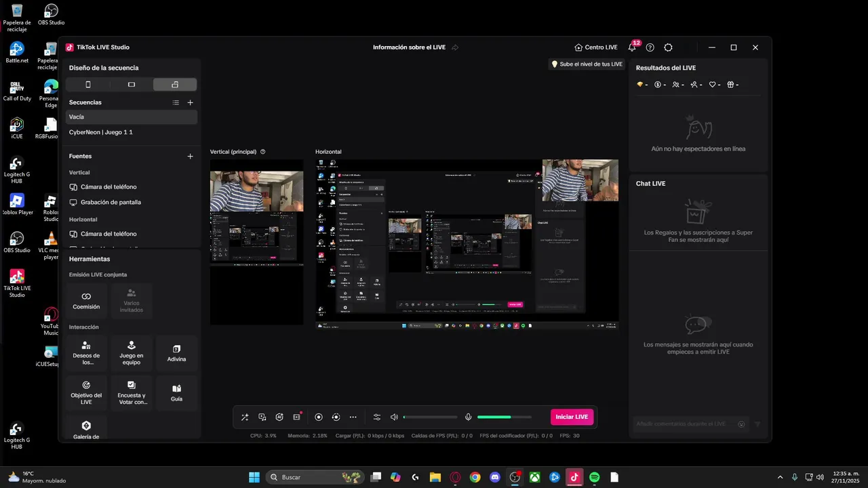Select the Vacía sequence

[132, 117]
